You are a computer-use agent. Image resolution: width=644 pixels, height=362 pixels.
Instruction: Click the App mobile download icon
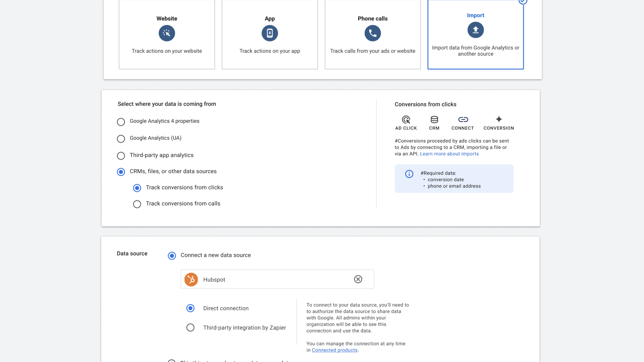click(270, 33)
